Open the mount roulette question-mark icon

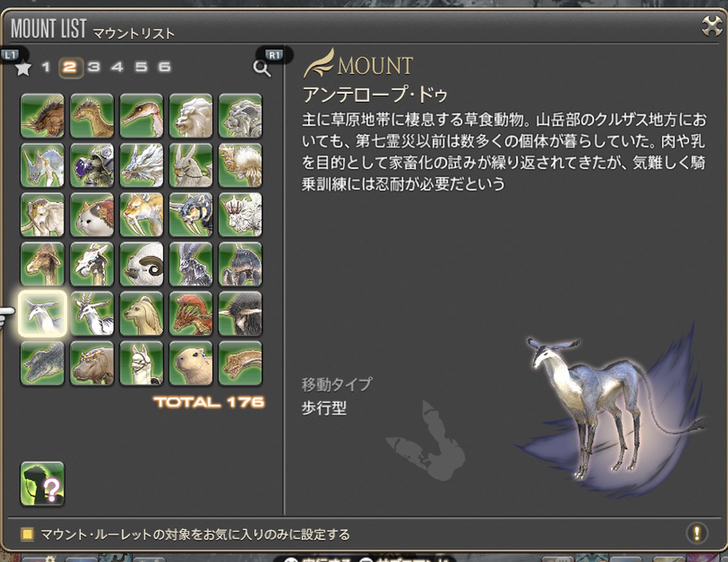(x=43, y=484)
